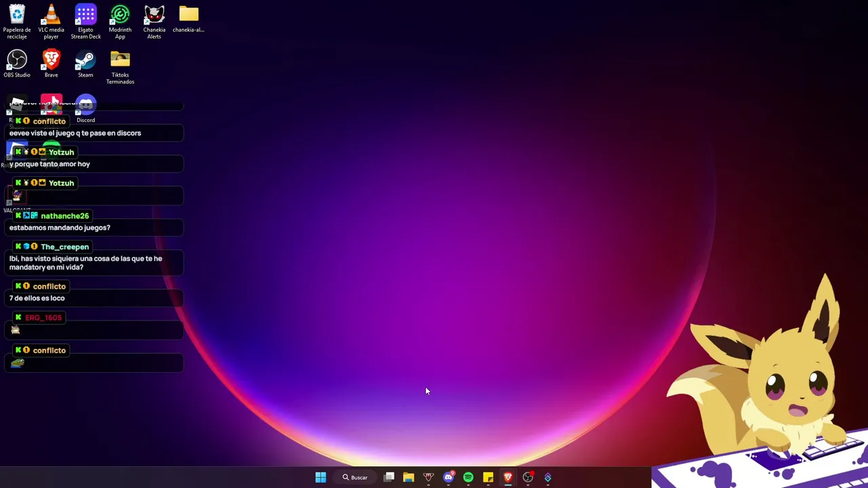
Task: Select the chanekia-al... folder on desktop
Action: pos(189,19)
